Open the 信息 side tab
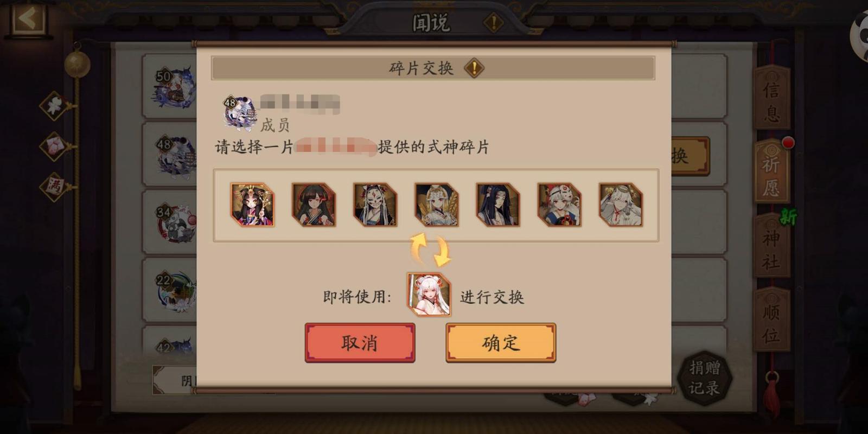Viewport: 868px width, 434px height. click(x=771, y=99)
